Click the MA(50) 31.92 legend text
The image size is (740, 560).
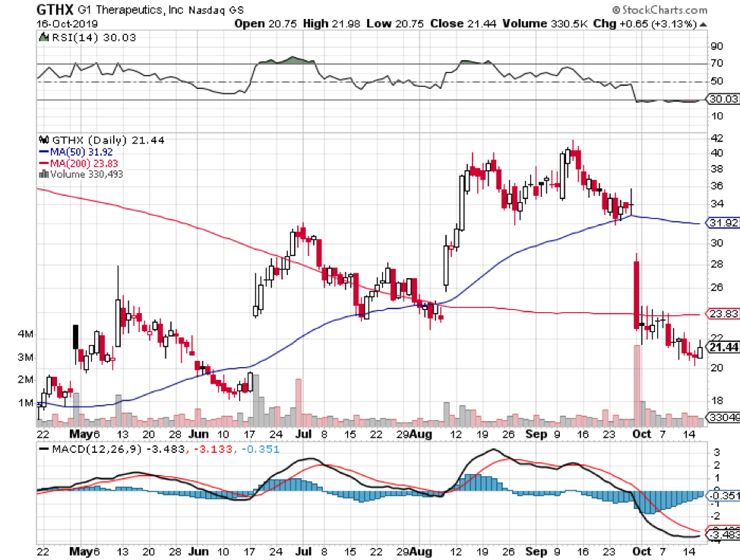pyautogui.click(x=81, y=152)
